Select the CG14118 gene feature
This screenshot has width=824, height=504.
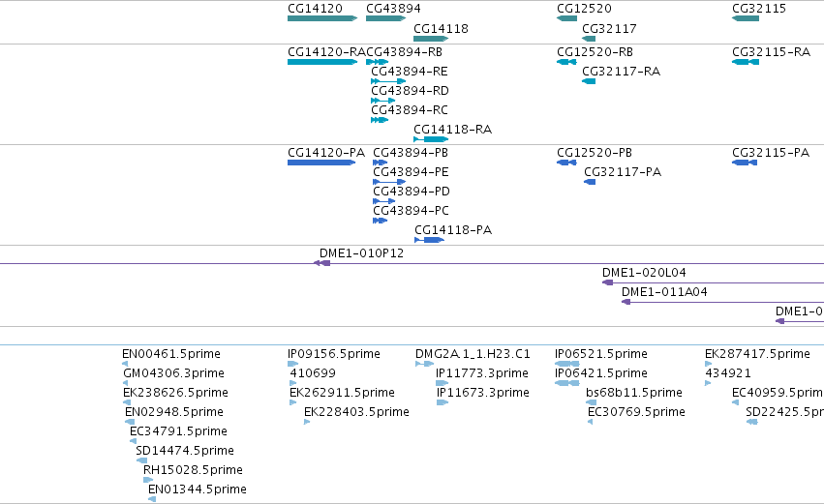(x=431, y=39)
